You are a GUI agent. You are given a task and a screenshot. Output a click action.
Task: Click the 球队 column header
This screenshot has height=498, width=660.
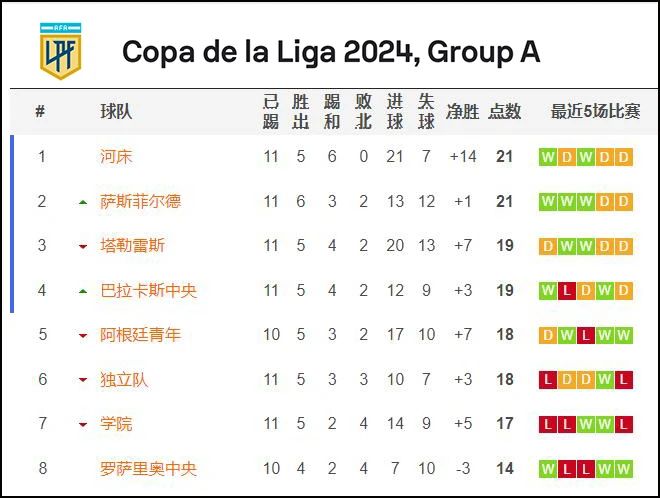pos(116,112)
